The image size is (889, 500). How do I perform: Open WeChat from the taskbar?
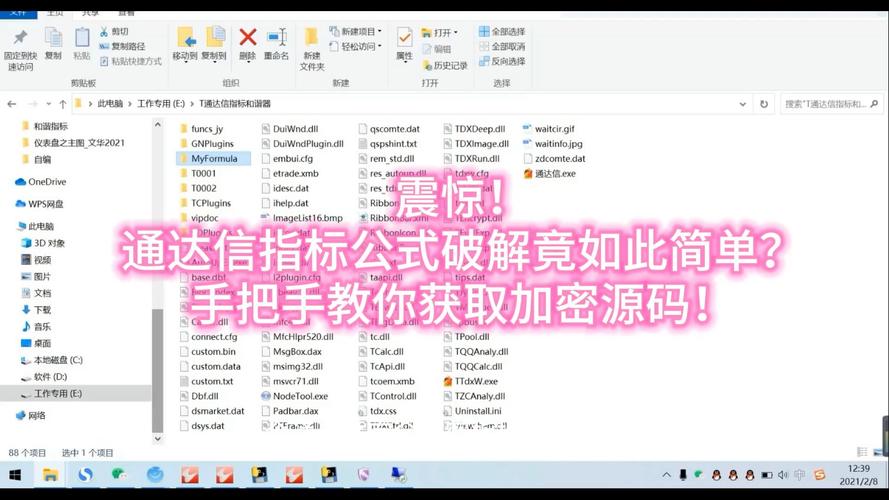click(x=120, y=474)
